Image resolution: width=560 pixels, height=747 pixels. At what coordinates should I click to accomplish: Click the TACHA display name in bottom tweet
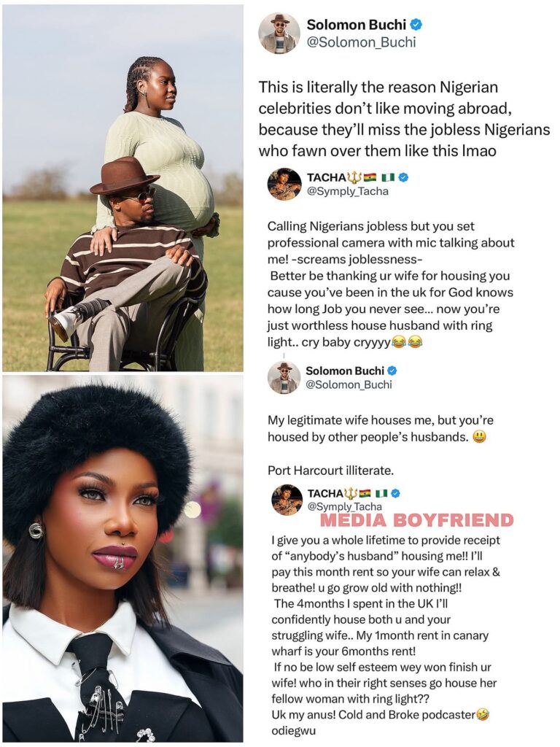(325, 494)
